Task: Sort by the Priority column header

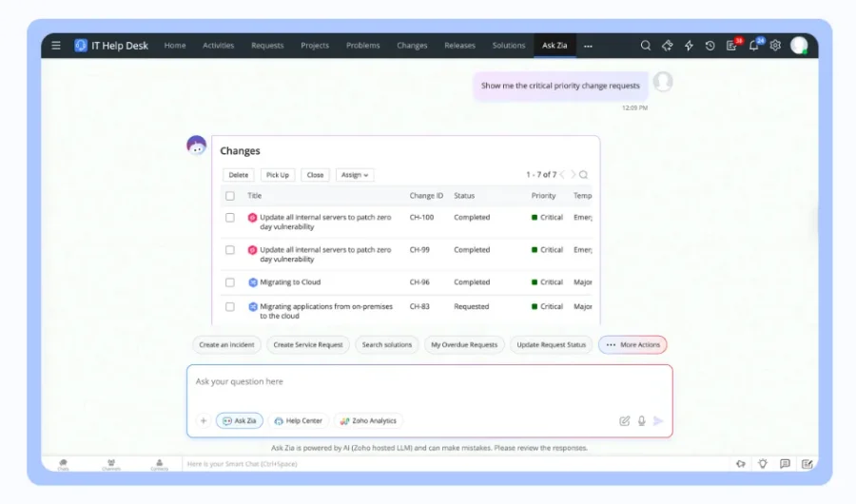Action: coord(544,196)
